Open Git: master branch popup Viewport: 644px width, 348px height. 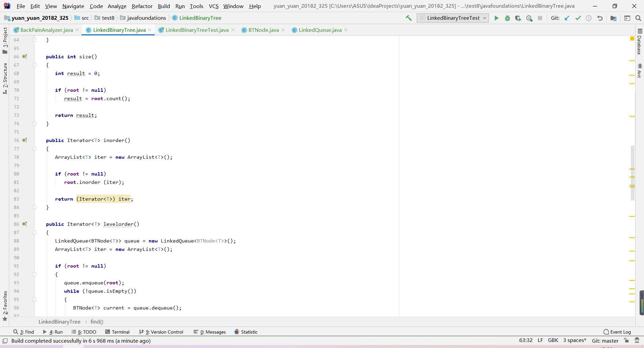[x=605, y=341]
